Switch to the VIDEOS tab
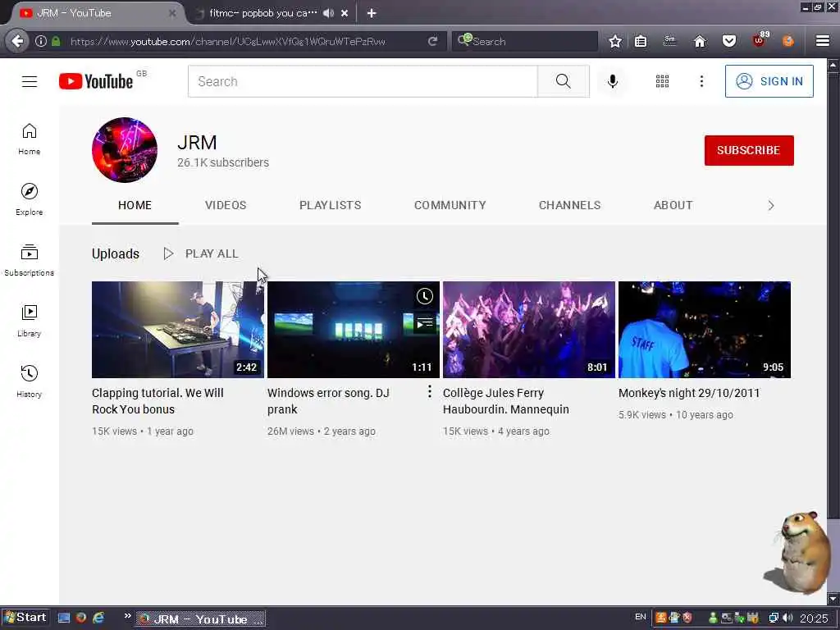Screen dimensions: 840x630 pyautogui.click(x=226, y=205)
